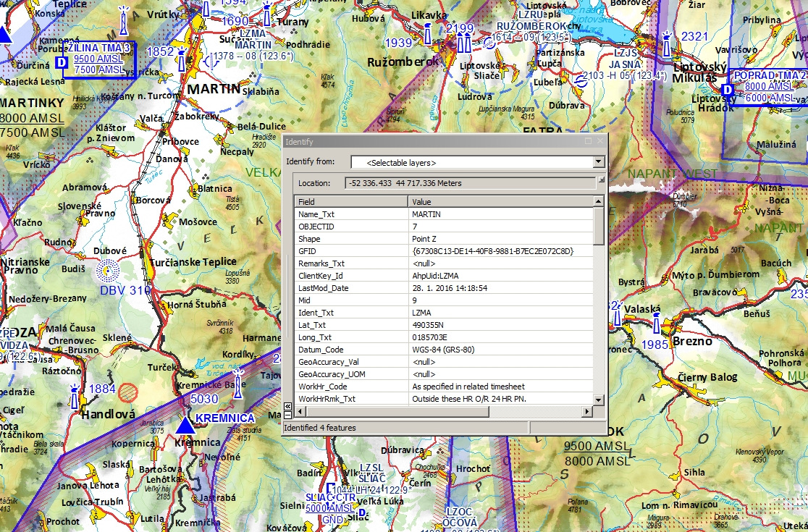
Task: Click the Brezno town label
Action: click(693, 341)
